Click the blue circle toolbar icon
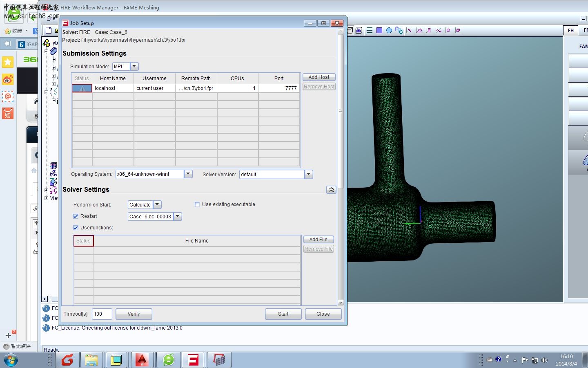 (389, 30)
